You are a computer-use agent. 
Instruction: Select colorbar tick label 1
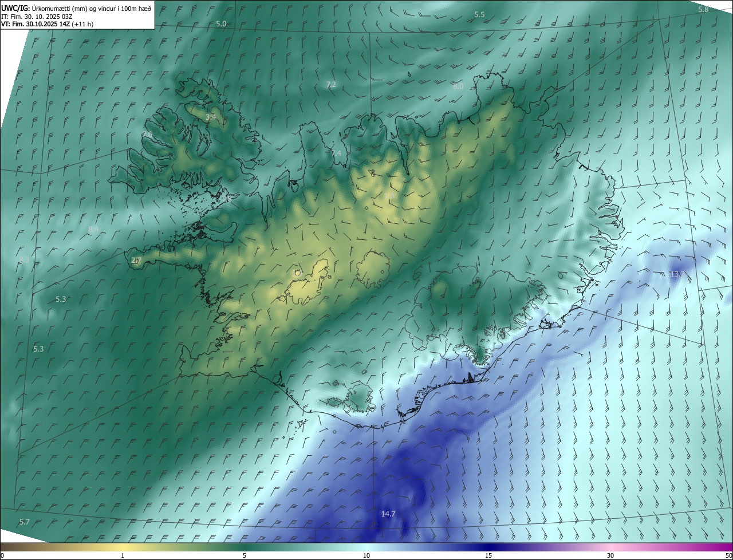pyautogui.click(x=123, y=555)
